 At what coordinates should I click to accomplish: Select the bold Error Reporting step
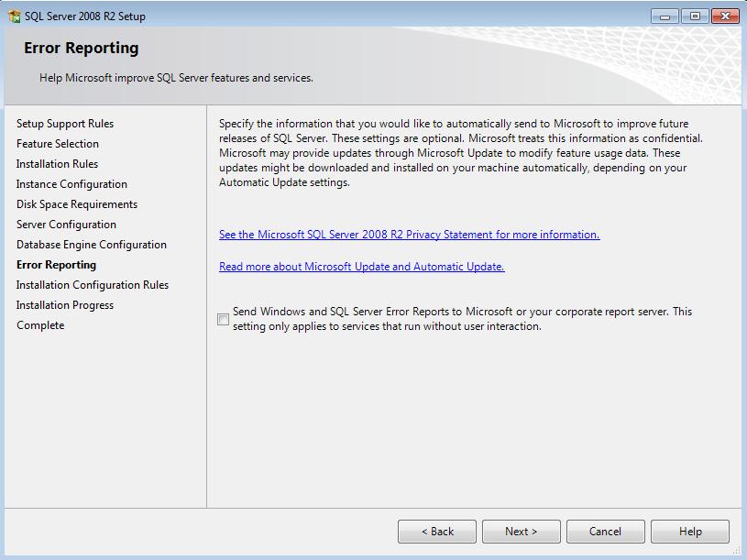[56, 265]
